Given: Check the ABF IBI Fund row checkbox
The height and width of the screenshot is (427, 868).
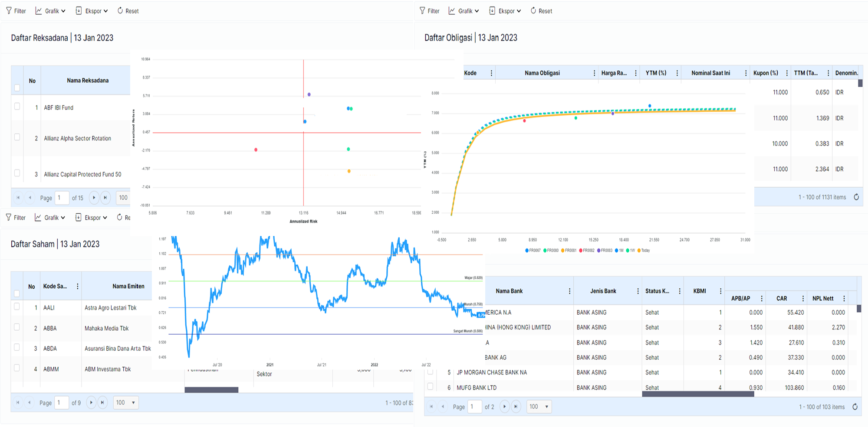Looking at the screenshot, I should point(17,106).
